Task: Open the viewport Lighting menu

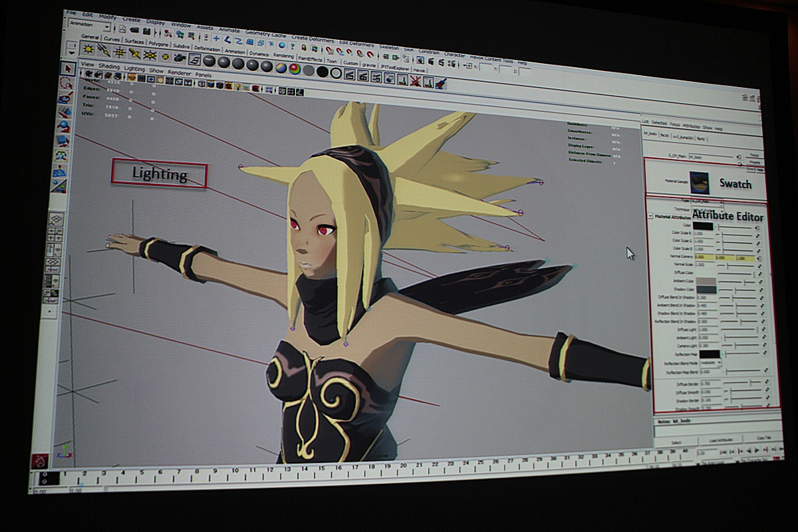Action: click(134, 68)
